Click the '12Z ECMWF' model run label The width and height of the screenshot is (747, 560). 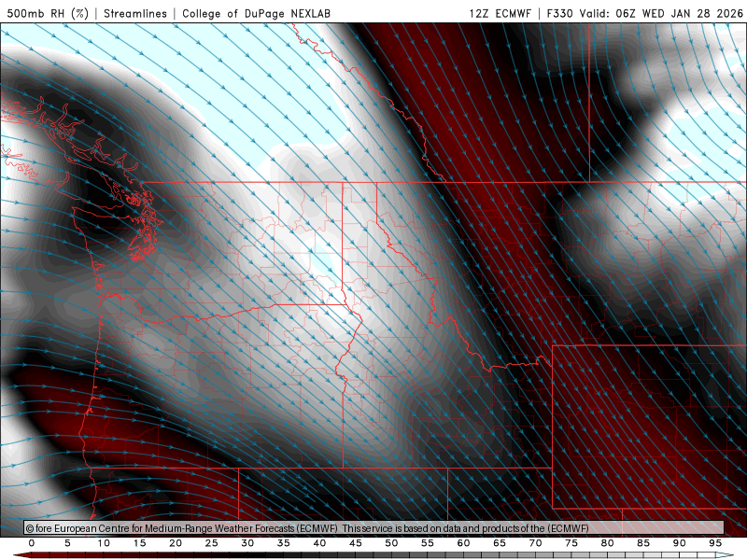(x=500, y=13)
